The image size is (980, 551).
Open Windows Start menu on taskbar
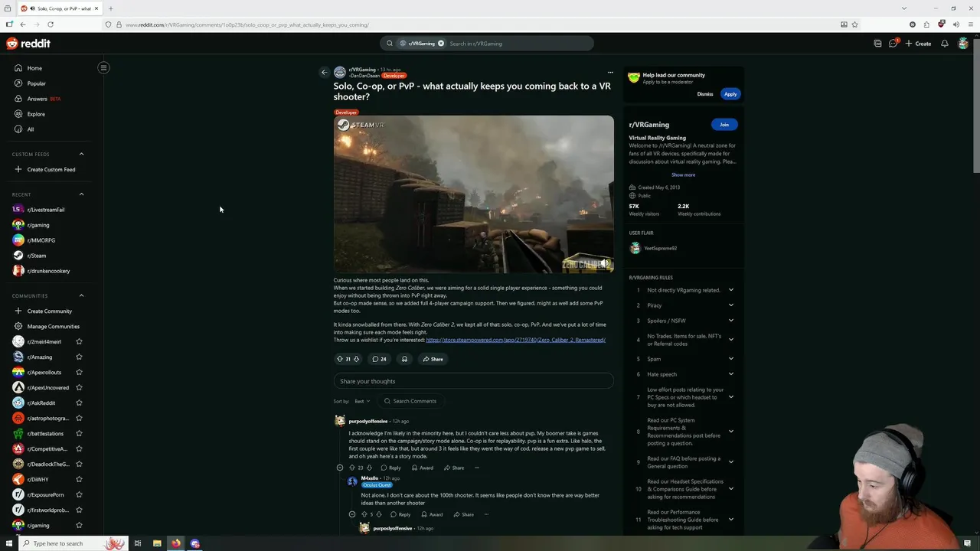[x=9, y=543]
